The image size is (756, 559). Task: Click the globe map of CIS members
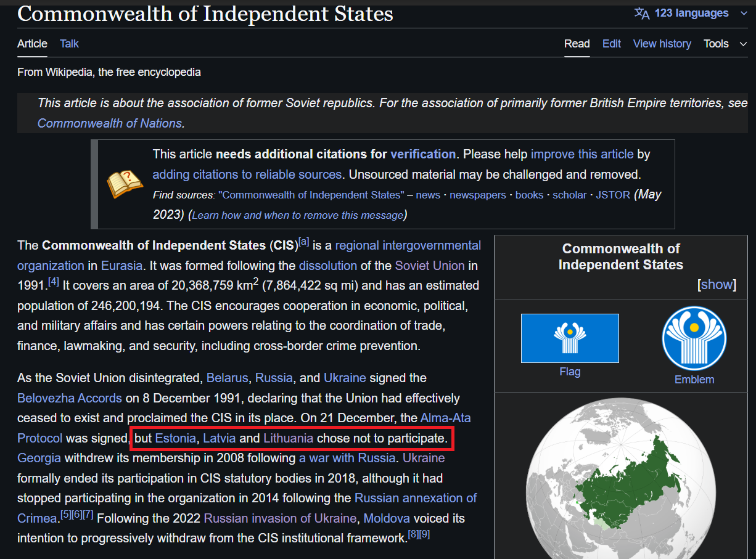point(621,479)
